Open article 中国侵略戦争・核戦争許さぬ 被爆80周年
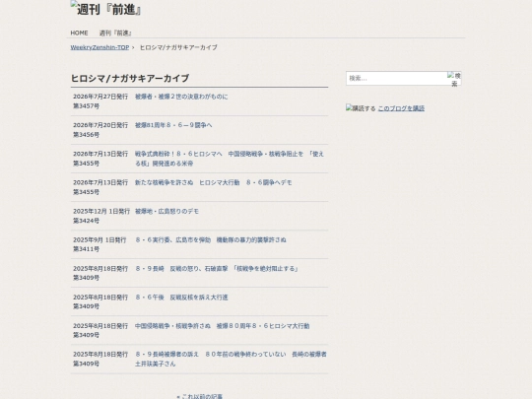532x399 pixels. (223, 326)
